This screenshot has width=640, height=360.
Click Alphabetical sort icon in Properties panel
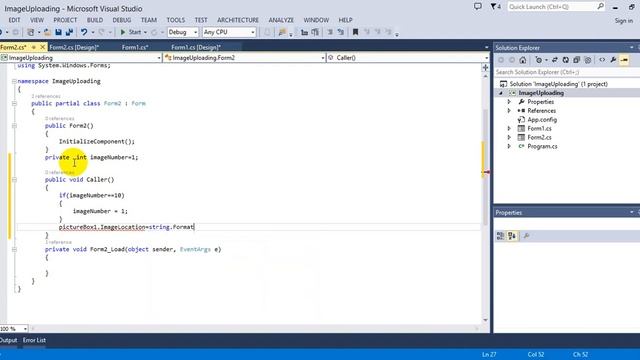click(x=512, y=236)
